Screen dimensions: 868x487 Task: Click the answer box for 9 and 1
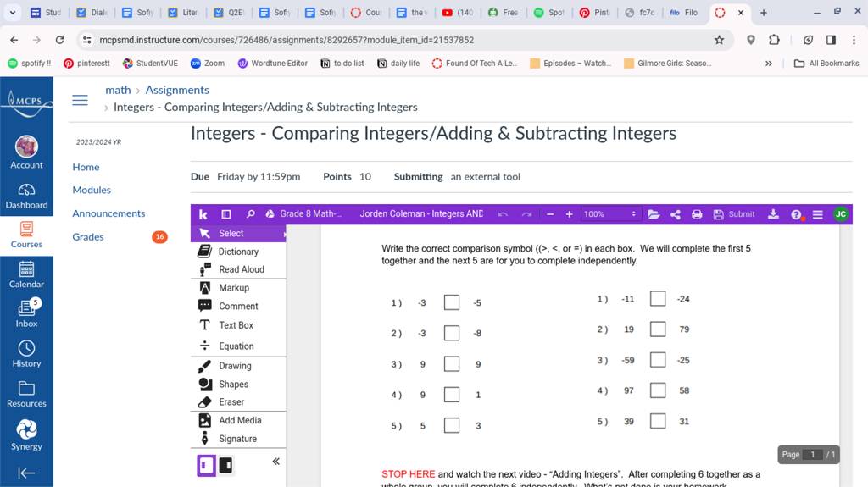[452, 395]
